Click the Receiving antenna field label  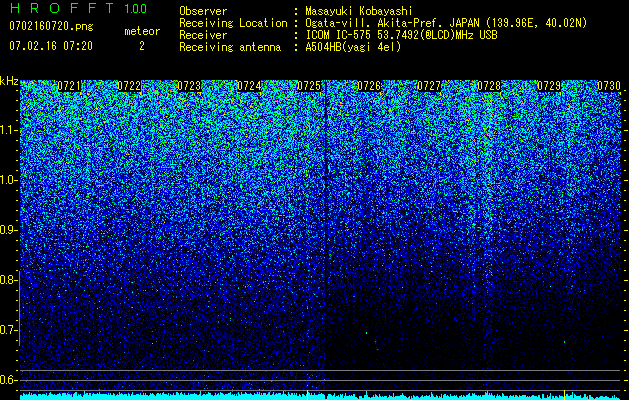pyautogui.click(x=230, y=47)
